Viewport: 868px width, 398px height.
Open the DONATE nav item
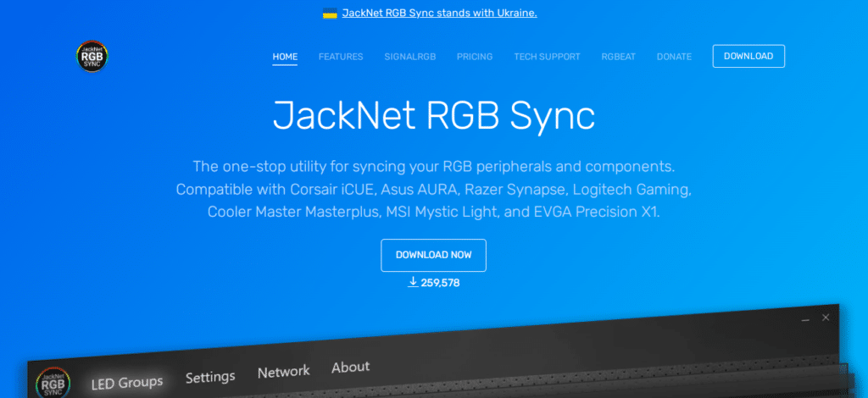pyautogui.click(x=674, y=57)
